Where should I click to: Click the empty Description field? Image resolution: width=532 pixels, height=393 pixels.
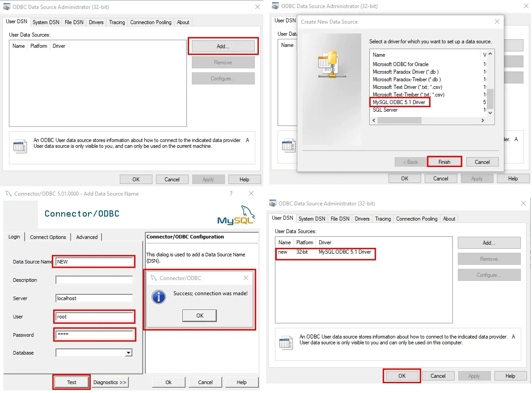coord(94,280)
